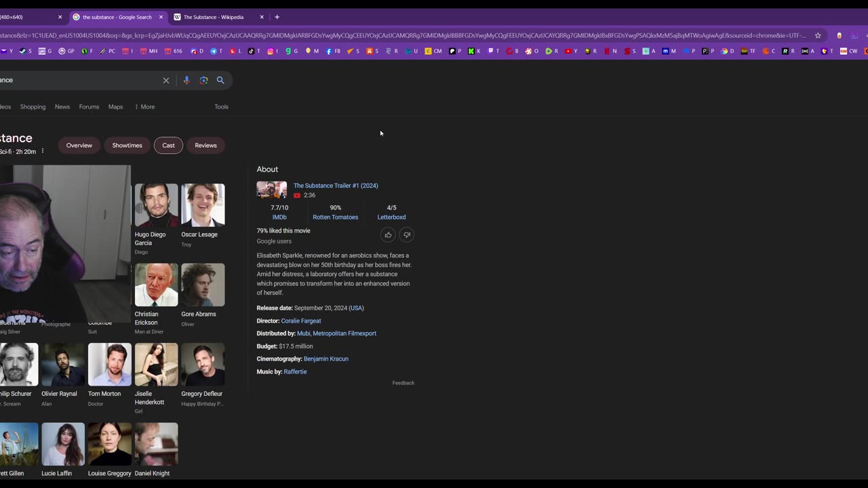
Task: Switch to The Substance - Wikipedia tab
Action: (x=213, y=17)
